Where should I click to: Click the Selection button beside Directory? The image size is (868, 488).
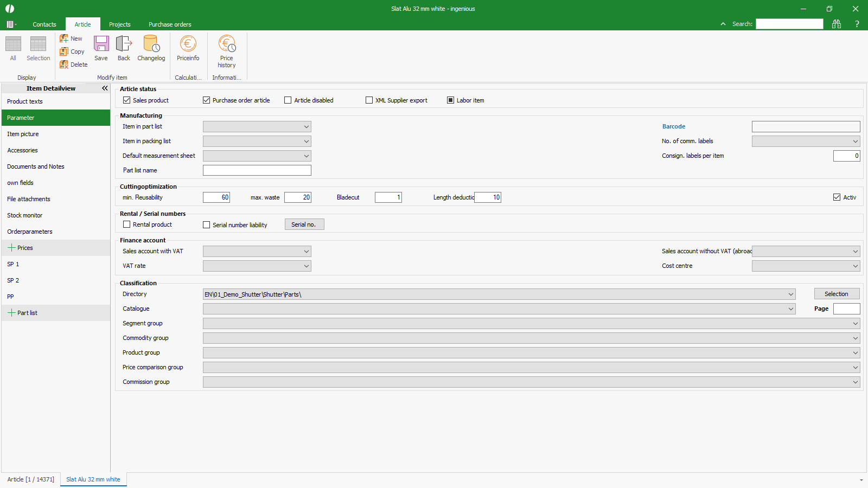836,294
